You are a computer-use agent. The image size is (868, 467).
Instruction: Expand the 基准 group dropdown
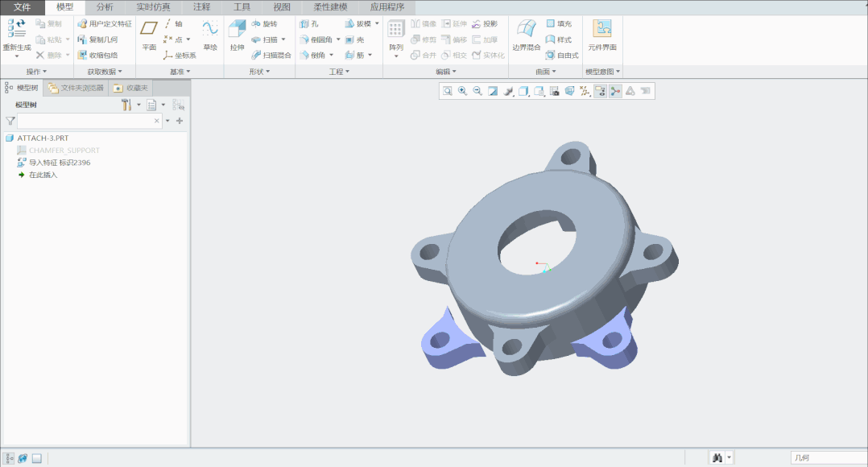click(x=180, y=72)
